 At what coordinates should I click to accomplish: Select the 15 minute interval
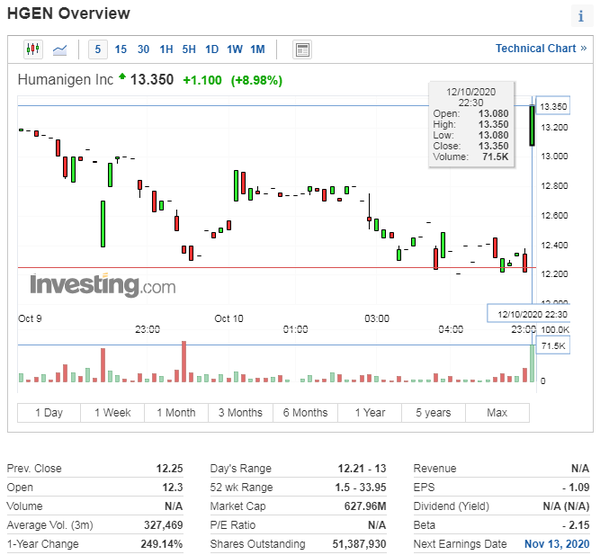(x=121, y=49)
